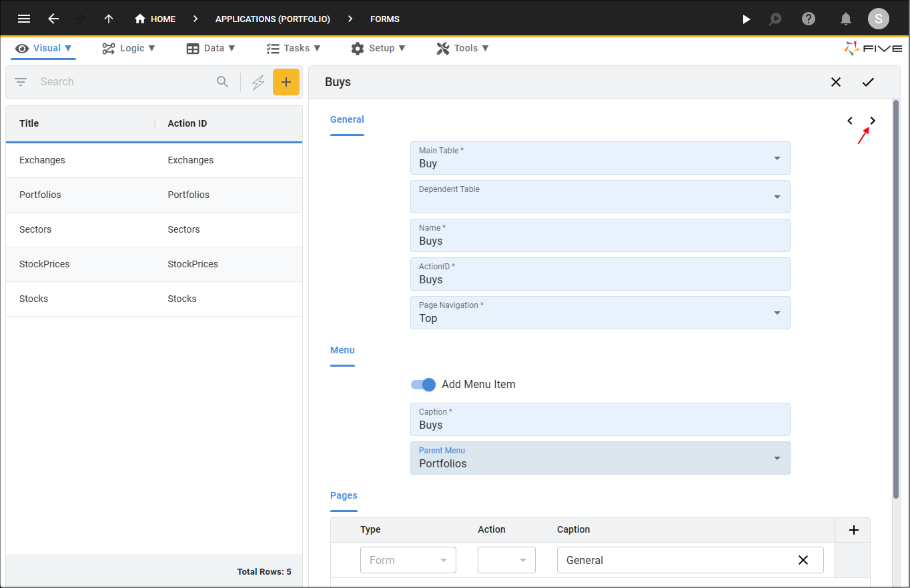Click the up arrow navigation icon
The width and height of the screenshot is (910, 588).
pos(109,19)
